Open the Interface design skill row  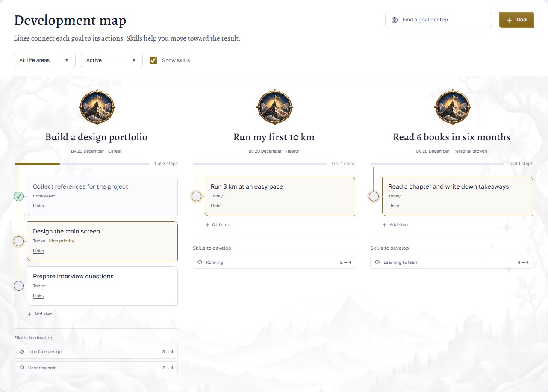[96, 352]
